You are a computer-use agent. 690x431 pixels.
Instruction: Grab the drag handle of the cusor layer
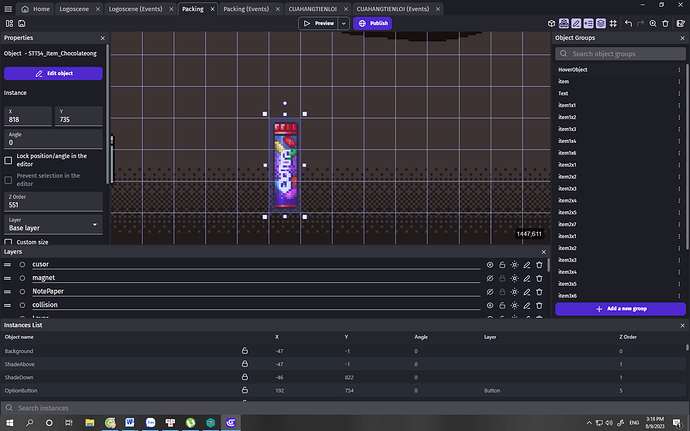7,265
